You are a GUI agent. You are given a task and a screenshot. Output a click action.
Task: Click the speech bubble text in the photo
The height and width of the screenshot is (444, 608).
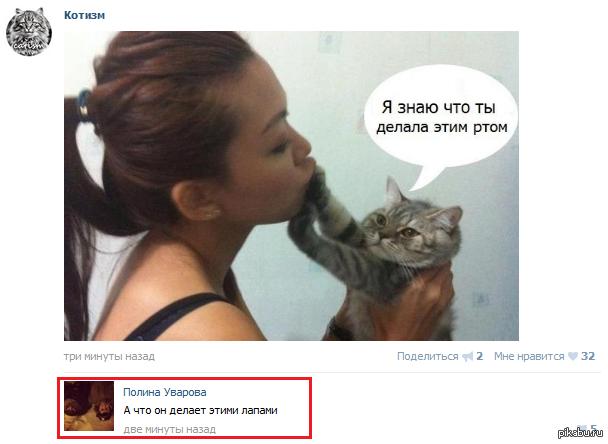442,117
